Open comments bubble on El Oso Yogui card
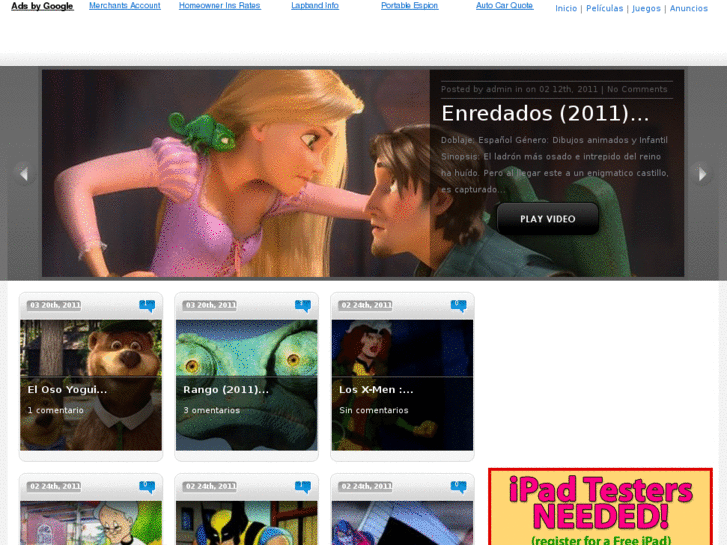Screen dimensions: 727x545 (x=147, y=305)
